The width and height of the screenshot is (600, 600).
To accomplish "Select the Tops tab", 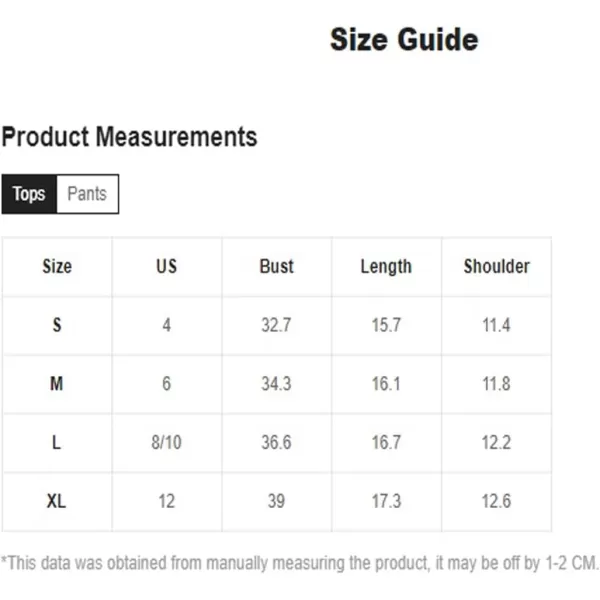I will tap(29, 194).
